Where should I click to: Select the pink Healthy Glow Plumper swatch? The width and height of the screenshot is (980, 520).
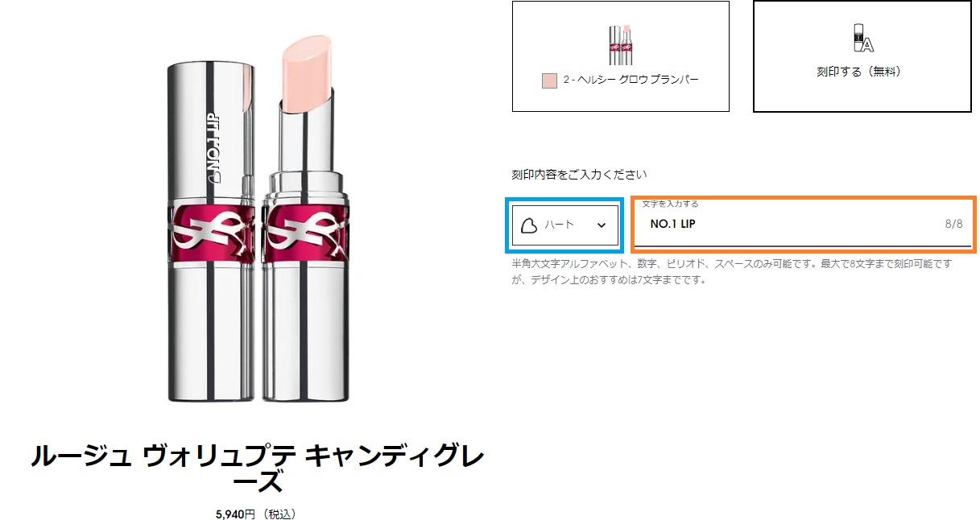click(x=549, y=80)
